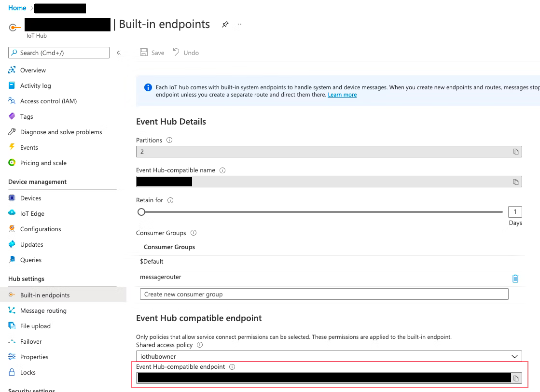Open Failover in Hub settings
Screen dimensions: 540x392
31,342
